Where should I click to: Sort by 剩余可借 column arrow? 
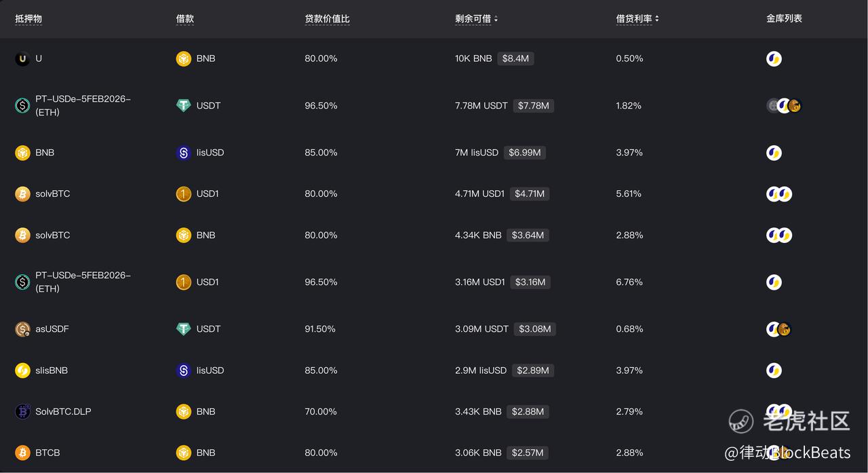click(496, 19)
